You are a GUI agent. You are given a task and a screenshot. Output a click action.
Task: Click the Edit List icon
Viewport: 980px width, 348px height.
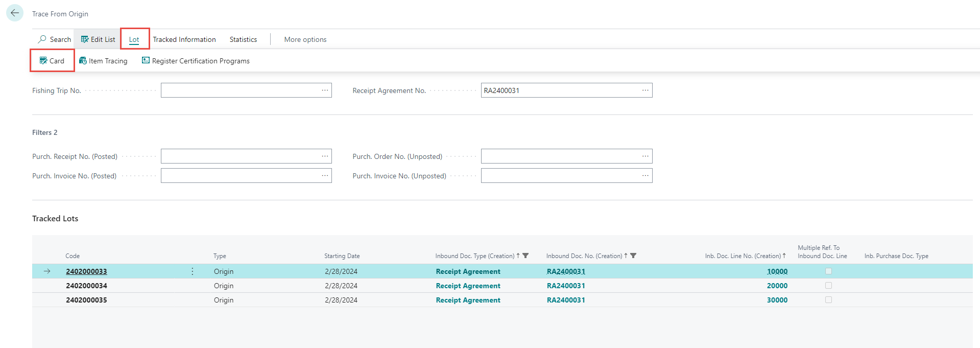pos(85,39)
